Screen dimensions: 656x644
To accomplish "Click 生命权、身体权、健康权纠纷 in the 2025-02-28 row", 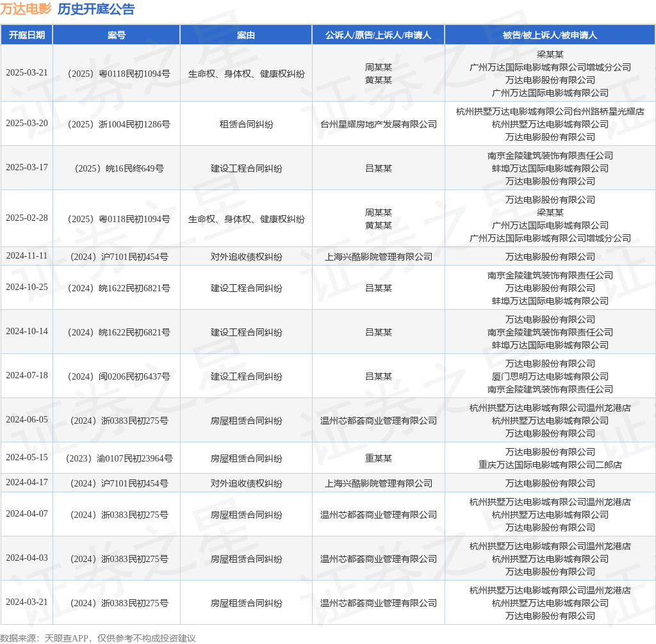I will click(x=246, y=219).
